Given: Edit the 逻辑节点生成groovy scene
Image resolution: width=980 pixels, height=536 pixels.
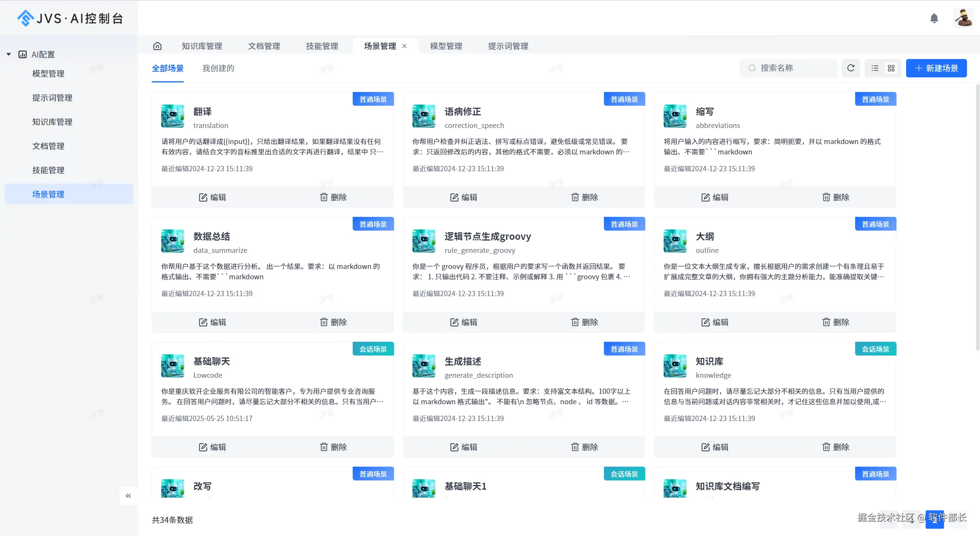Looking at the screenshot, I should click(464, 322).
